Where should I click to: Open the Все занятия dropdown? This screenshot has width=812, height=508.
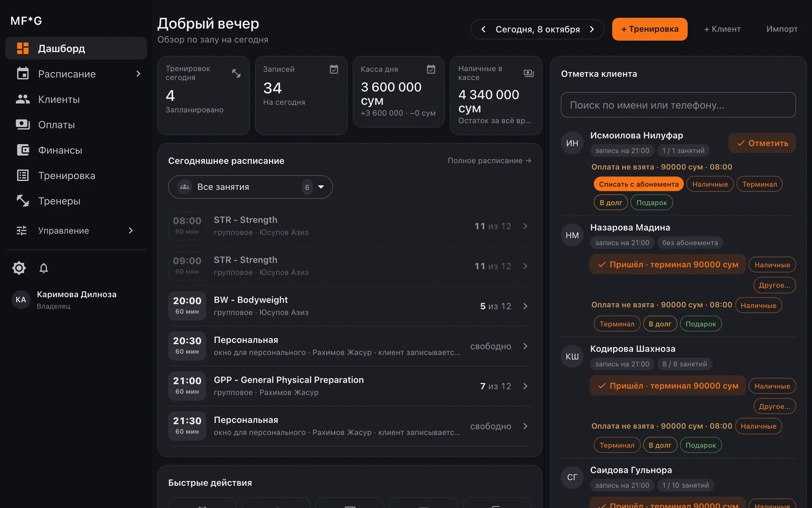click(x=250, y=187)
